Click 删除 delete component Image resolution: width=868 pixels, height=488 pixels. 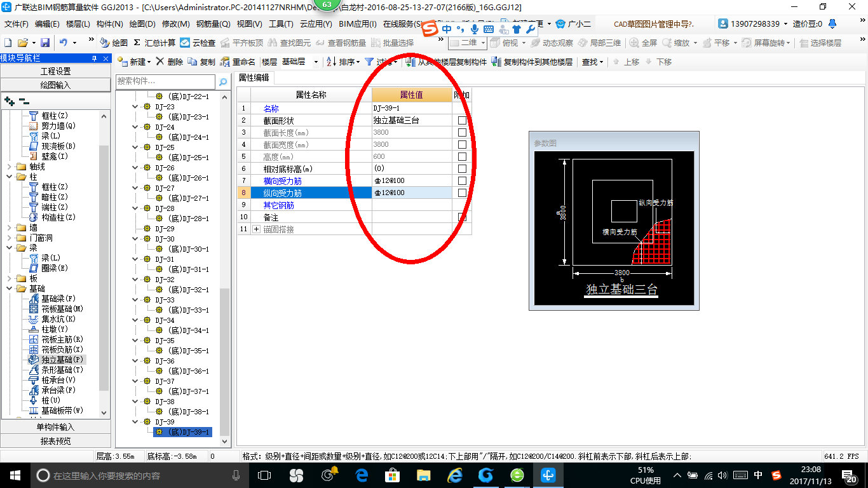click(x=170, y=62)
